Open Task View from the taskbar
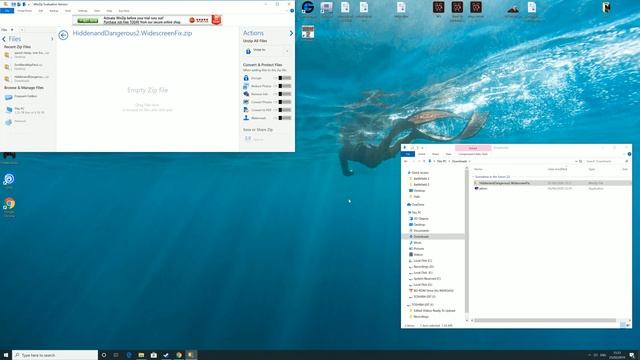 [x=116, y=355]
